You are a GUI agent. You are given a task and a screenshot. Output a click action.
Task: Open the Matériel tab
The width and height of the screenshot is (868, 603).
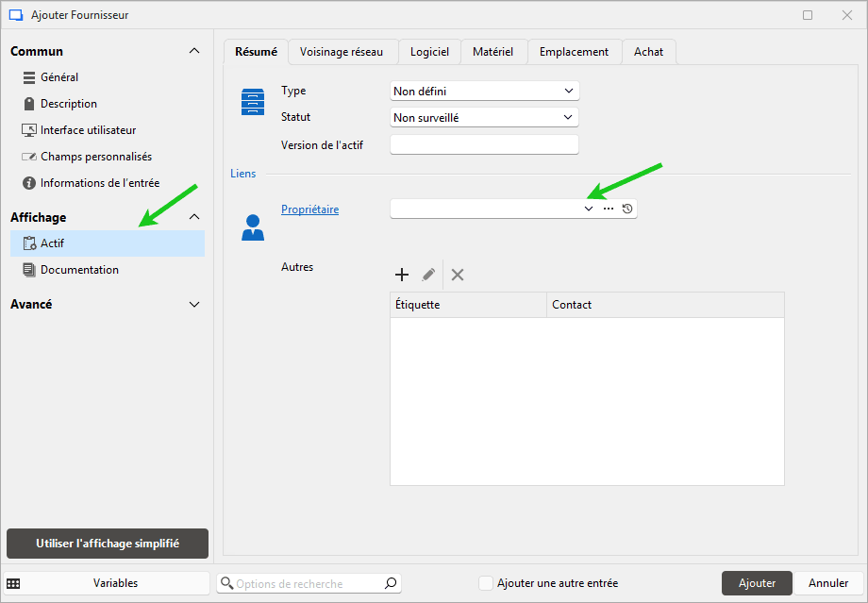click(492, 52)
